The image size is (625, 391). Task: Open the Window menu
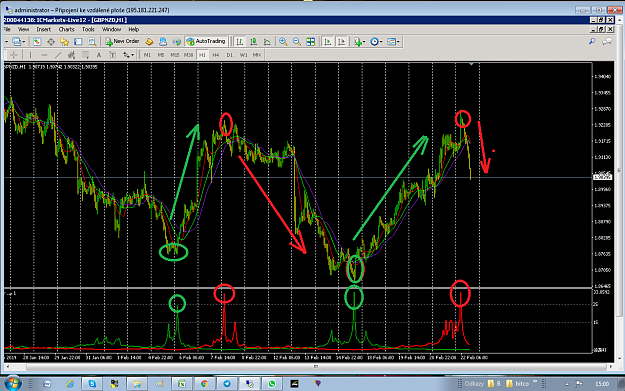[111, 29]
